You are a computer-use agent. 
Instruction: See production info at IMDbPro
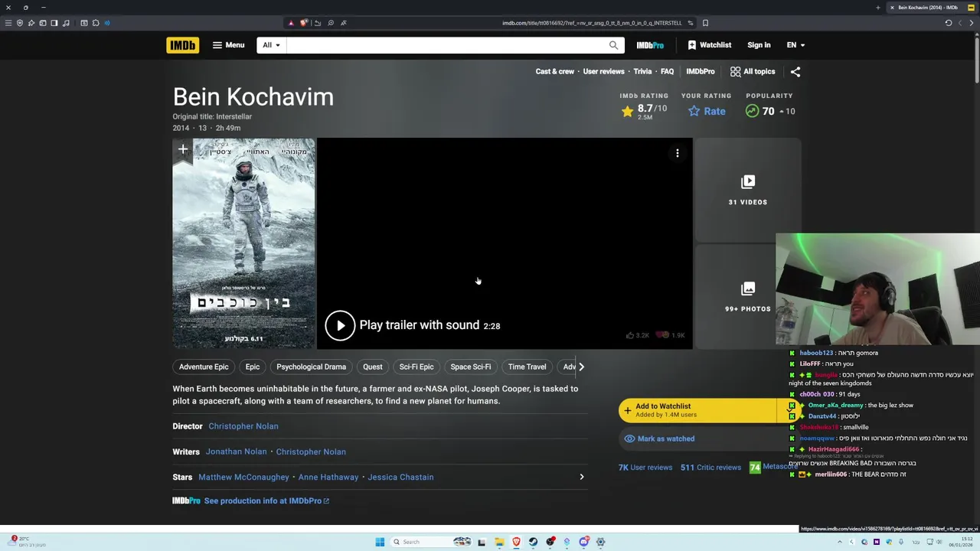tap(266, 500)
